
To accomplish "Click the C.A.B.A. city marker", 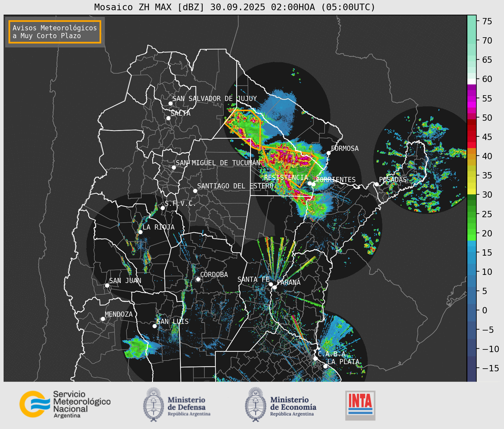I will pos(315,358).
